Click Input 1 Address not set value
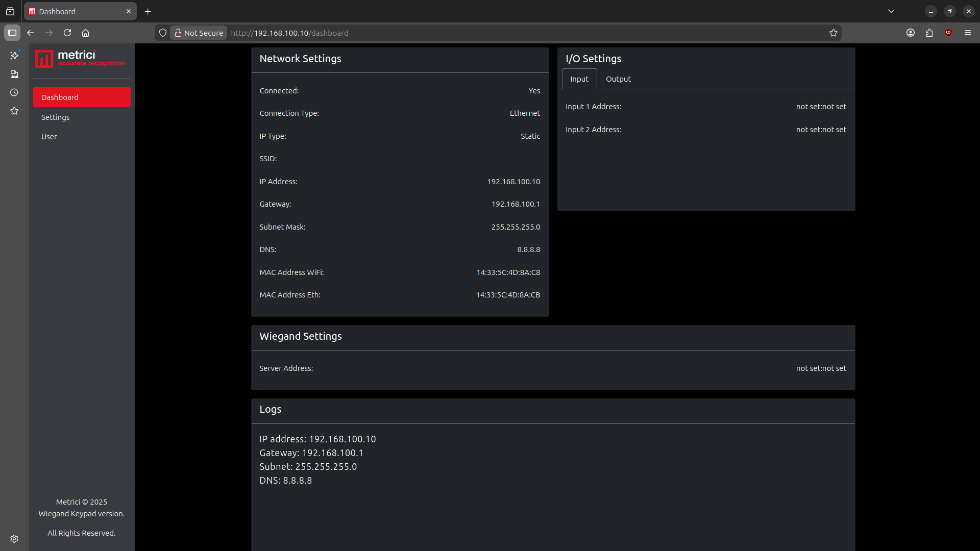 (821, 107)
